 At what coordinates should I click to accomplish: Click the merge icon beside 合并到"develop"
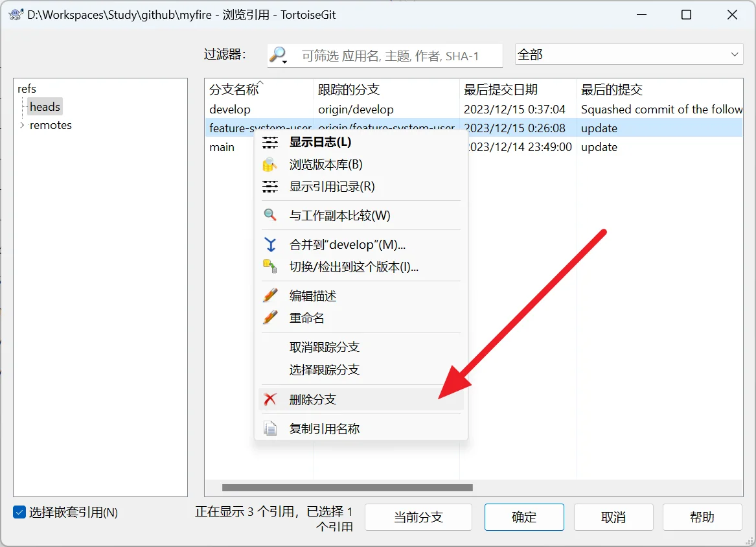click(x=270, y=245)
